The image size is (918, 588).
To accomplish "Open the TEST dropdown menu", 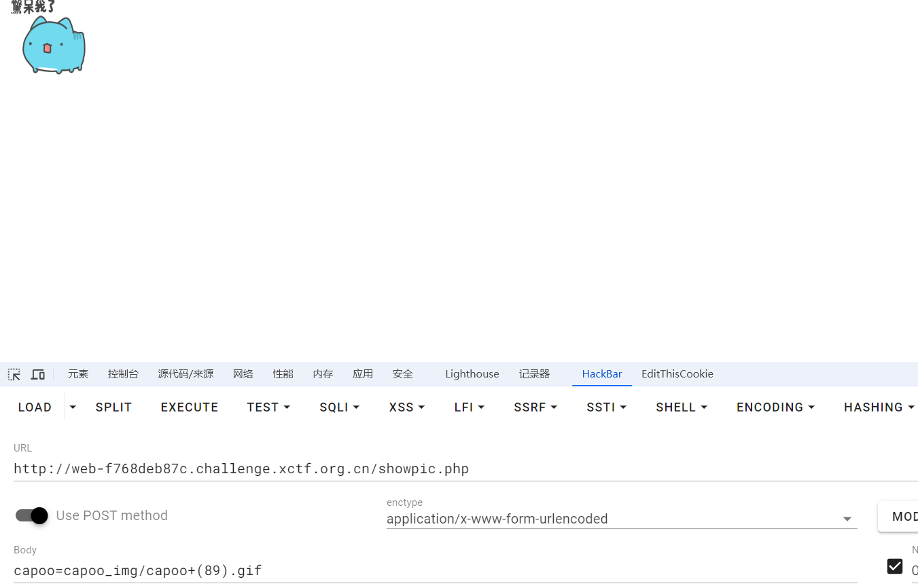I will coord(268,407).
